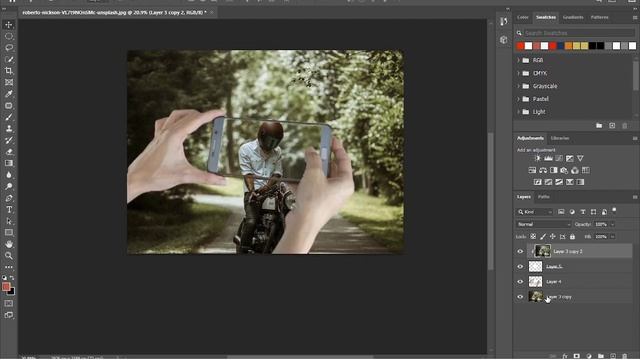This screenshot has width=640, height=360.
Task: Toggle lock position icon
Action: pos(553,237)
